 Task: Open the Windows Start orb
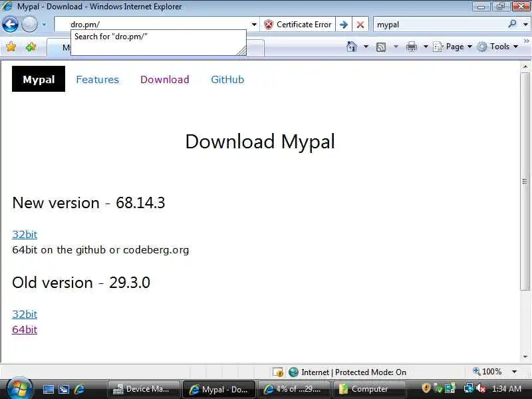pos(19,389)
